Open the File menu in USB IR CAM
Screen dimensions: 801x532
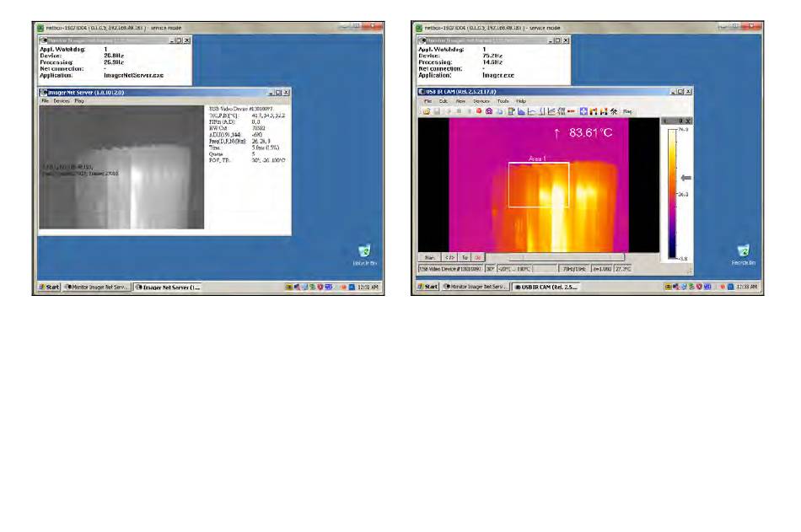coord(427,101)
